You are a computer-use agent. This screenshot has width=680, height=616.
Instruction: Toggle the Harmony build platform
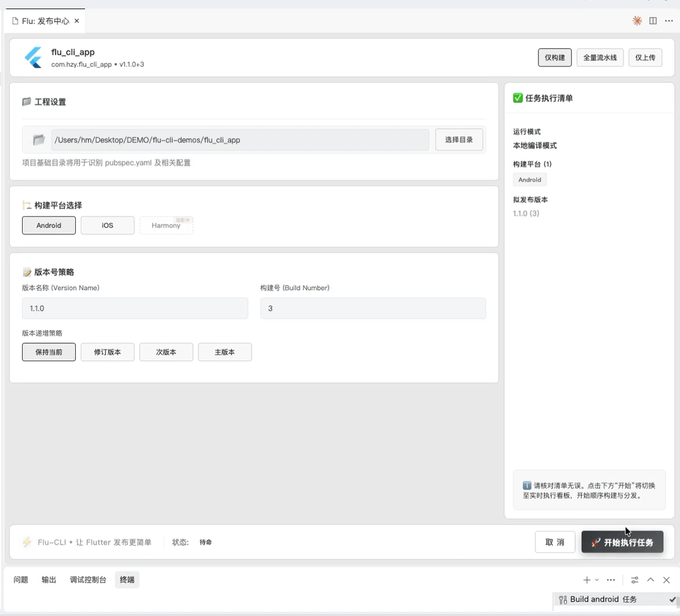tap(166, 225)
